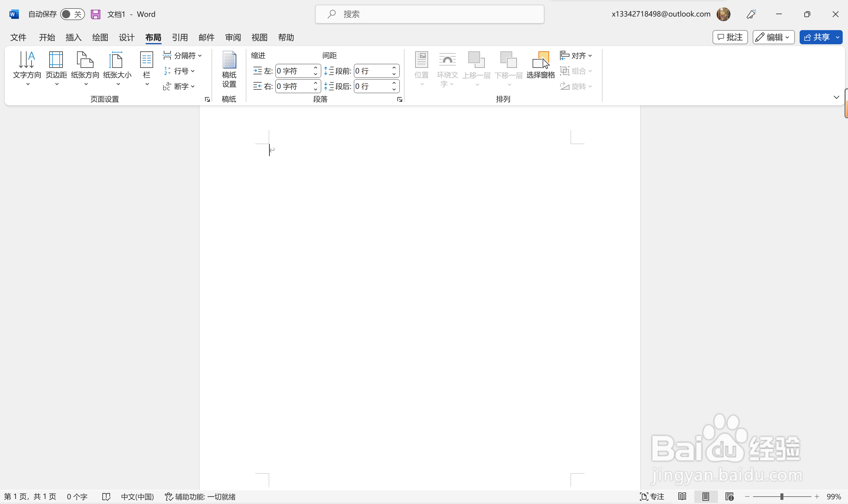Open the Orientation (纸张方向) menu
This screenshot has width=848, height=504.
[x=85, y=69]
